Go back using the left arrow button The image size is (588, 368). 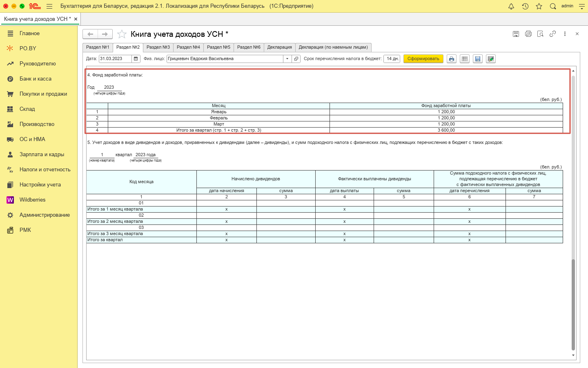pos(90,34)
